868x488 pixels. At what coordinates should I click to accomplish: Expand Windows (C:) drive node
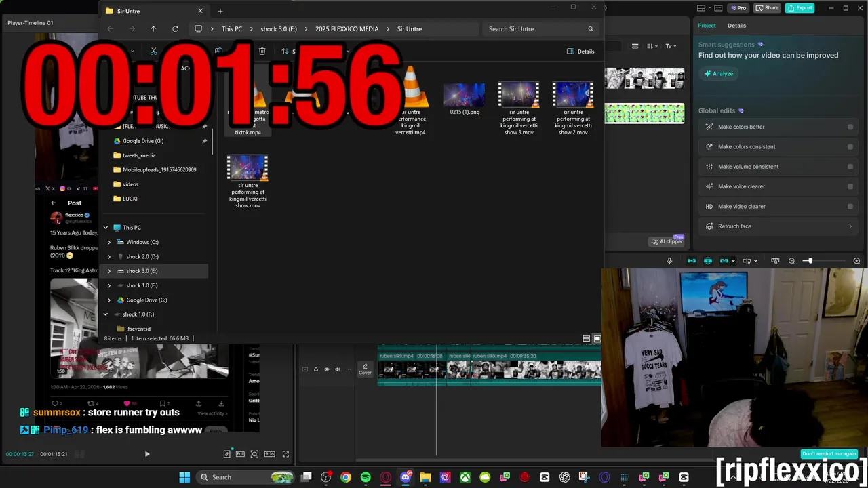tap(109, 242)
